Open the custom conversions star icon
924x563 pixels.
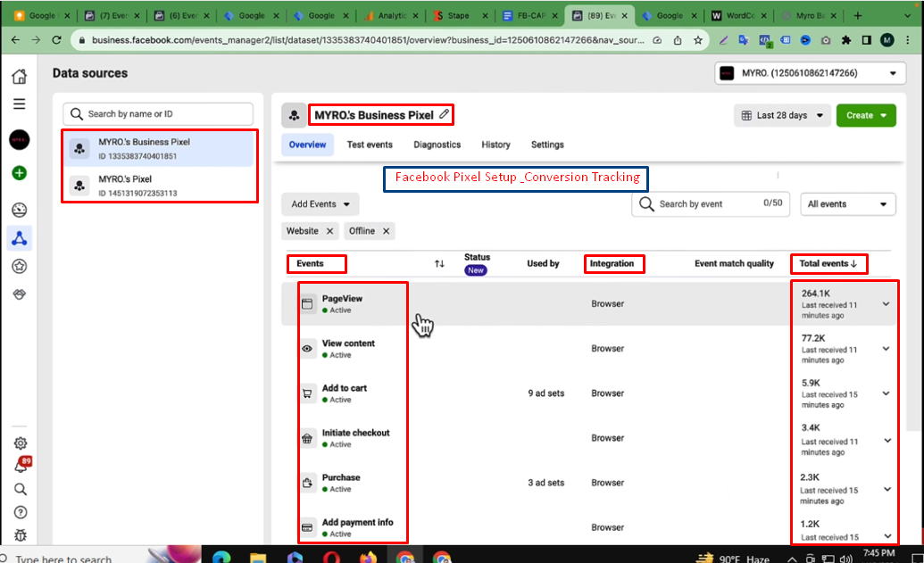20,267
